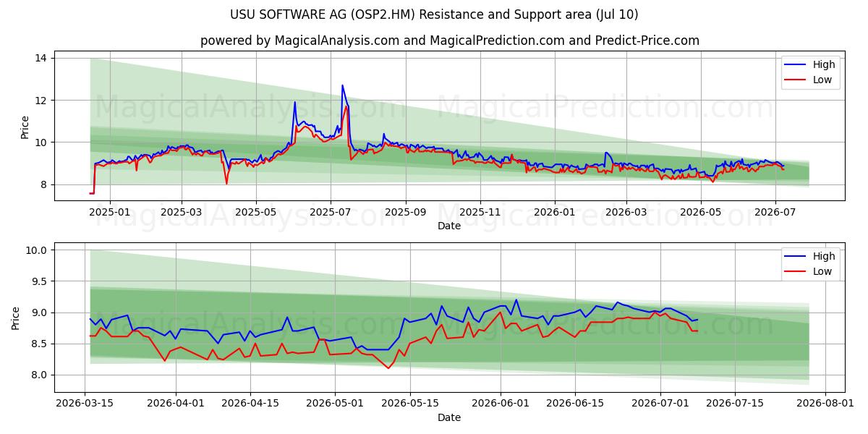Click the July 2025 price spike peak
868x434 pixels.
[x=343, y=85]
